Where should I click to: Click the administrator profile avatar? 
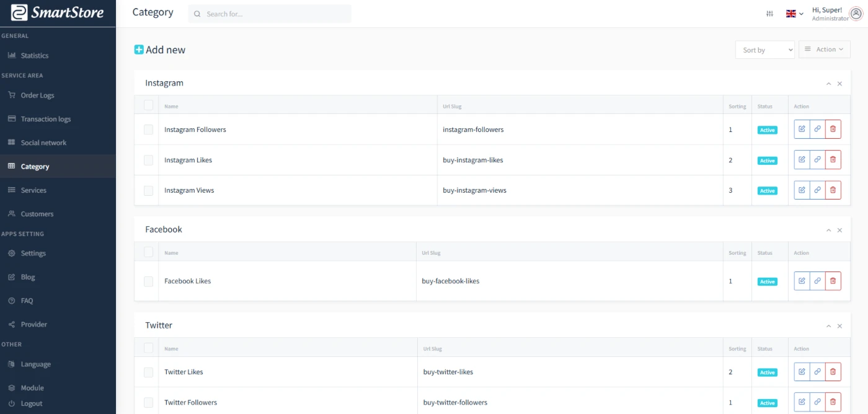[856, 14]
